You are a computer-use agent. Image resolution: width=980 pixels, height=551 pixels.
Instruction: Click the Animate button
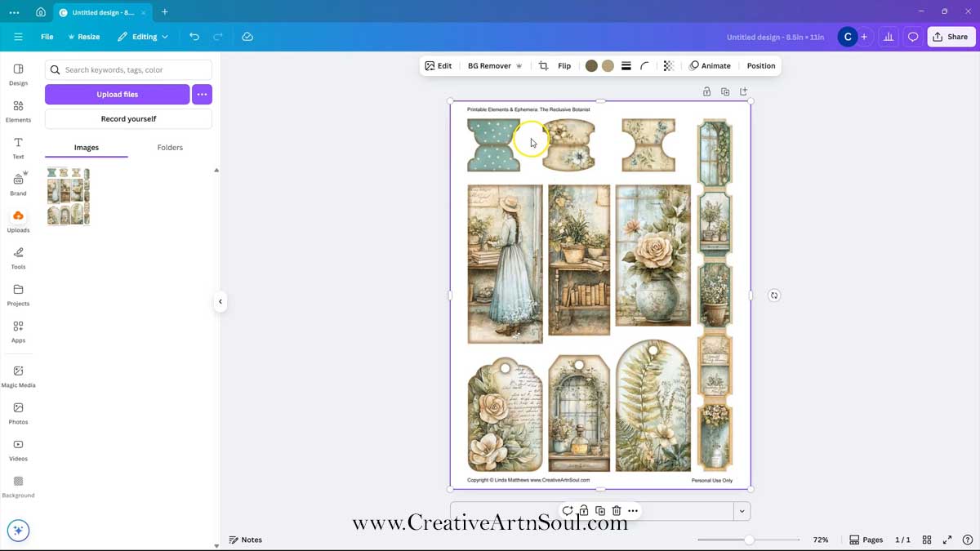tap(710, 66)
